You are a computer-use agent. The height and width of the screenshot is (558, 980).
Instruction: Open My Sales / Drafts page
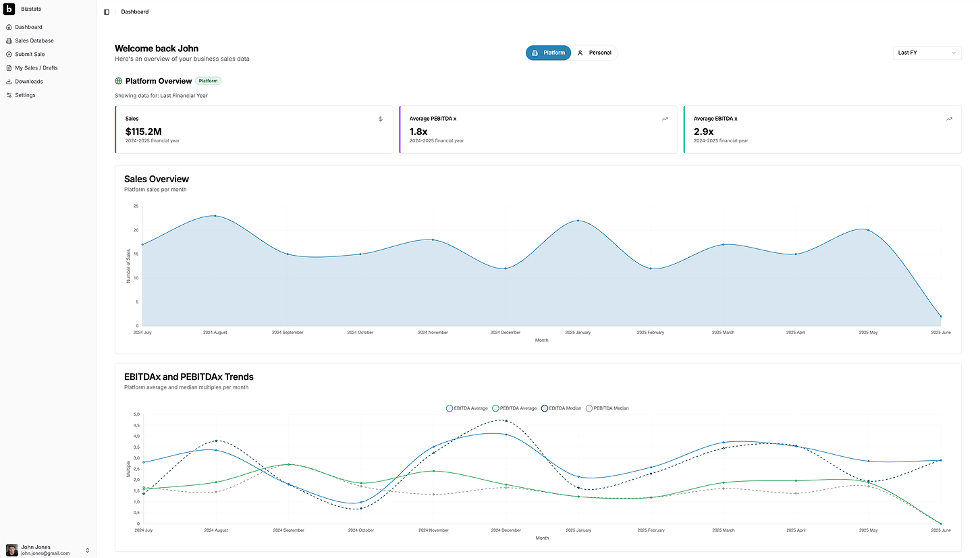(36, 68)
